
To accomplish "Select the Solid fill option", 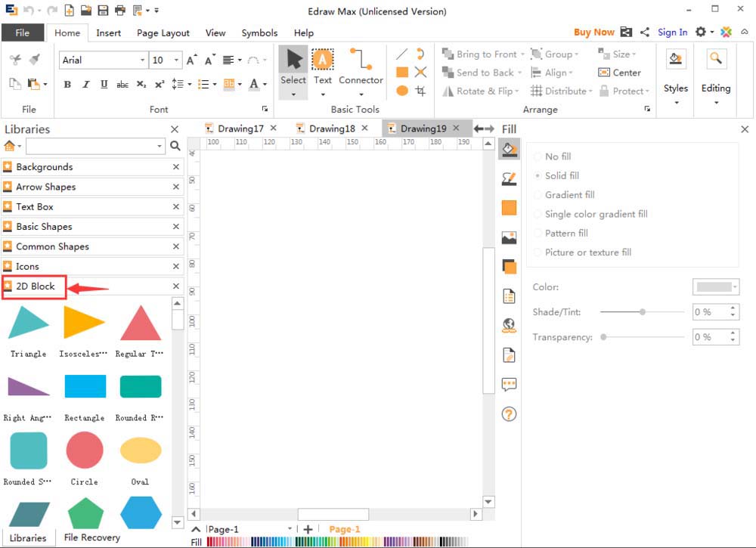I will point(556,176).
